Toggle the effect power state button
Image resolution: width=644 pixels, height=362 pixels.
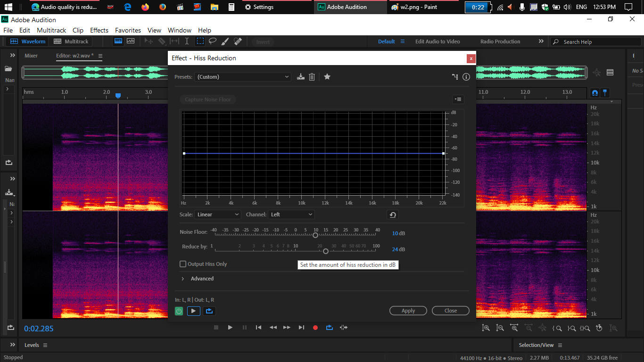pos(179,311)
